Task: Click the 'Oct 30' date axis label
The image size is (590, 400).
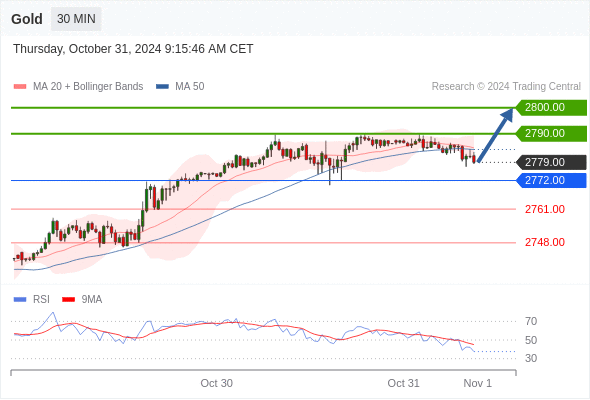Action: click(x=216, y=383)
